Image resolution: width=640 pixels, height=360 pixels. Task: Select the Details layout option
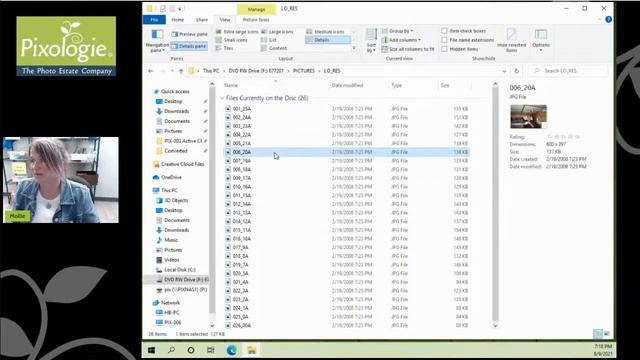tap(328, 40)
